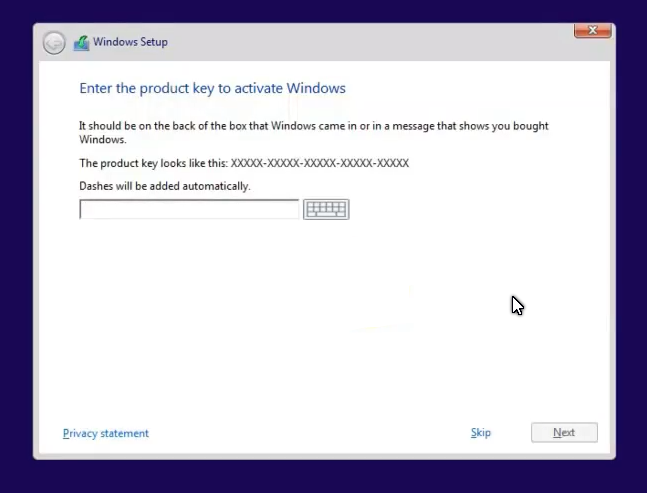
Task: Click the Windows Setup title icon
Action: 81,43
